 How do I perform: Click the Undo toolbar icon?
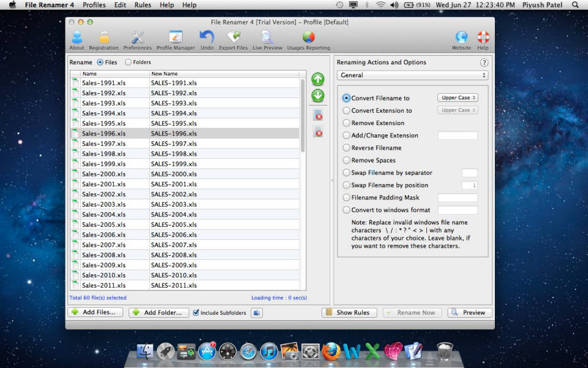tap(207, 40)
